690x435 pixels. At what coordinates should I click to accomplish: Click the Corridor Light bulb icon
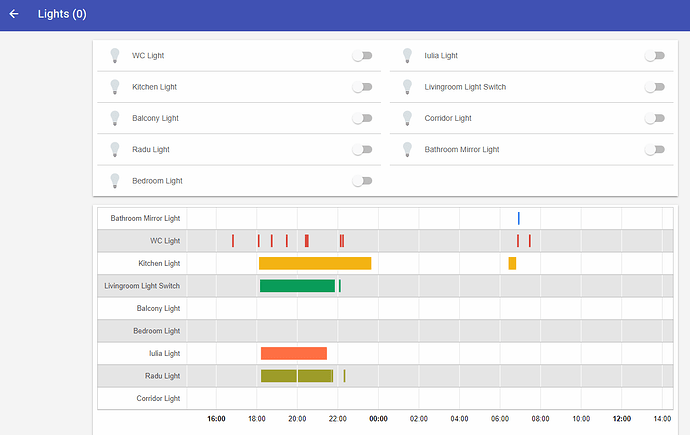[407, 118]
